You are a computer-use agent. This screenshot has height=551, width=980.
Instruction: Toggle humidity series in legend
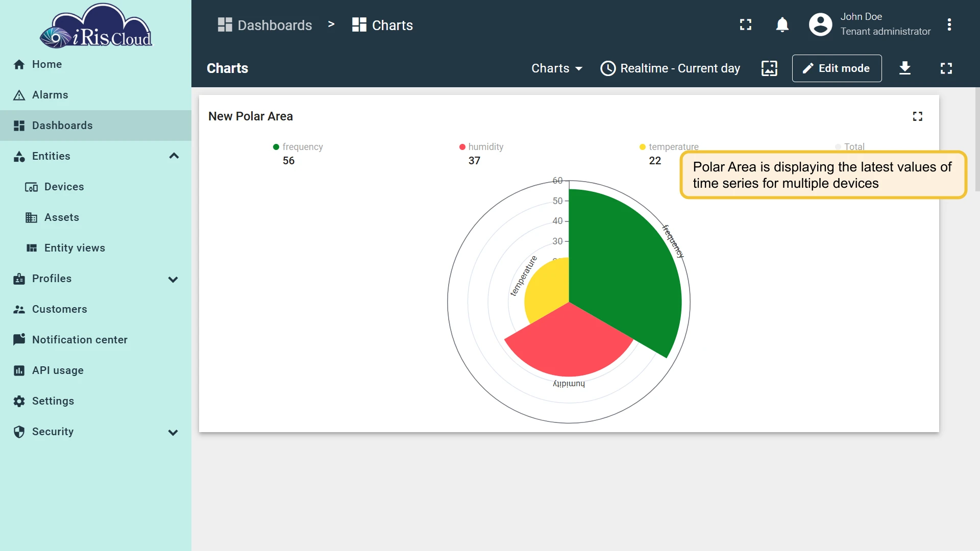[481, 147]
